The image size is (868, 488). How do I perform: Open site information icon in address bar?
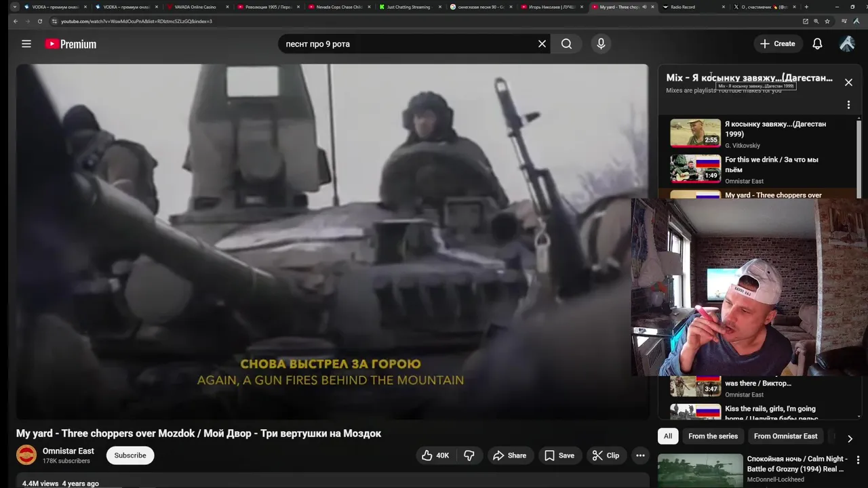[x=55, y=21]
